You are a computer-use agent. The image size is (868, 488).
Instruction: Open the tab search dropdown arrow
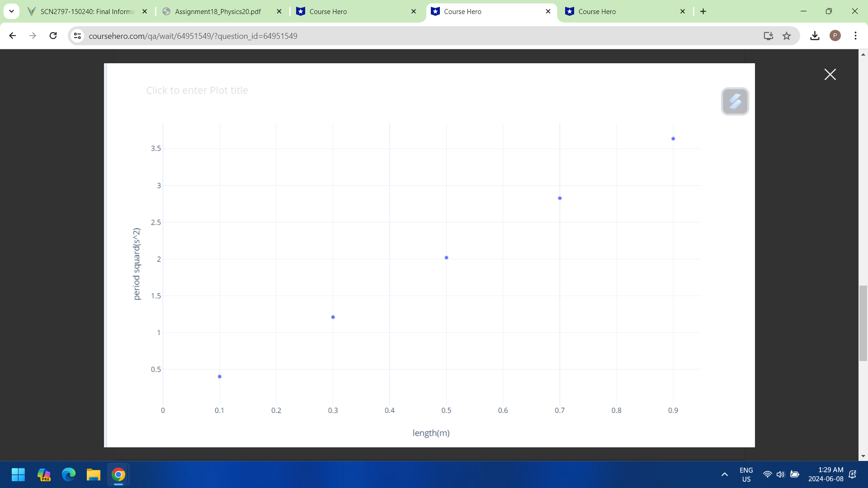[x=11, y=11]
